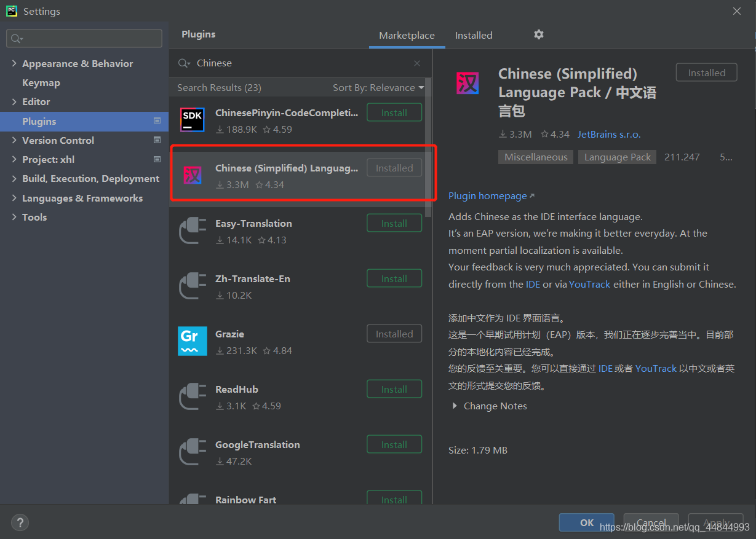
Task: Click the settings search magnifier icon
Action: tap(16, 38)
